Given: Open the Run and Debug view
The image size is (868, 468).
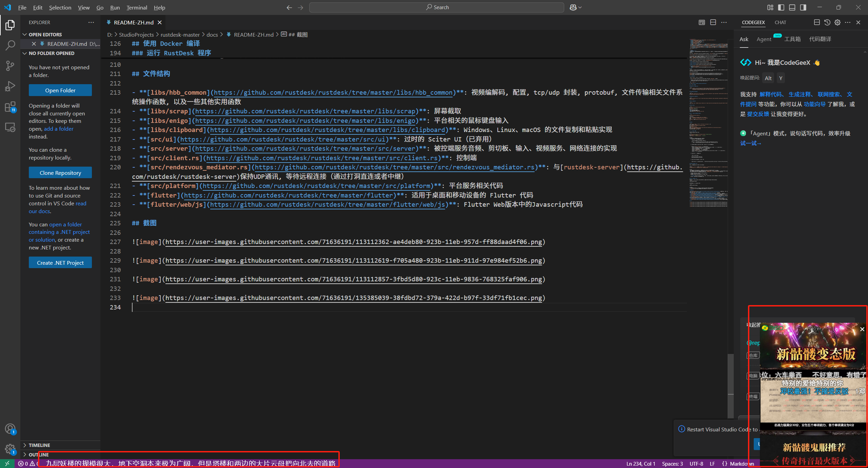Looking at the screenshot, I should click(x=10, y=86).
